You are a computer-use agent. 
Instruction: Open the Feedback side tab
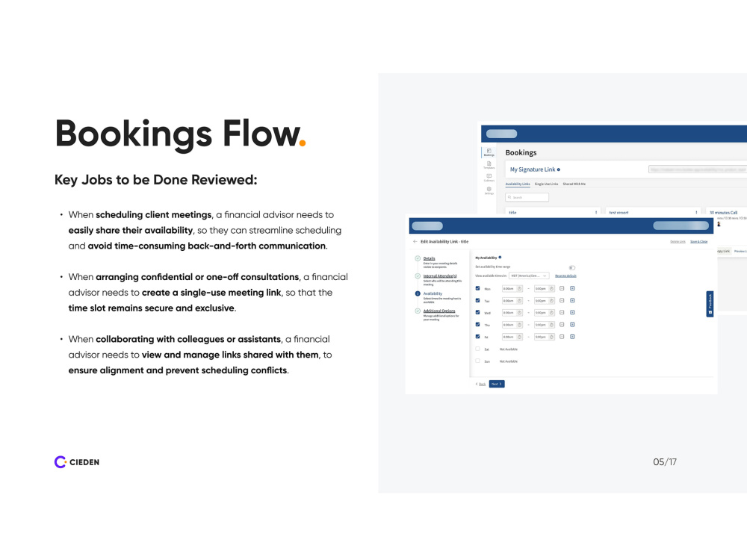[x=710, y=304]
